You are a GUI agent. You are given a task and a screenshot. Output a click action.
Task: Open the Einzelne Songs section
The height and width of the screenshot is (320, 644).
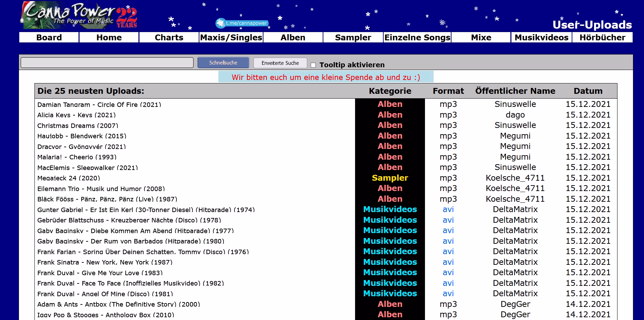coord(417,38)
